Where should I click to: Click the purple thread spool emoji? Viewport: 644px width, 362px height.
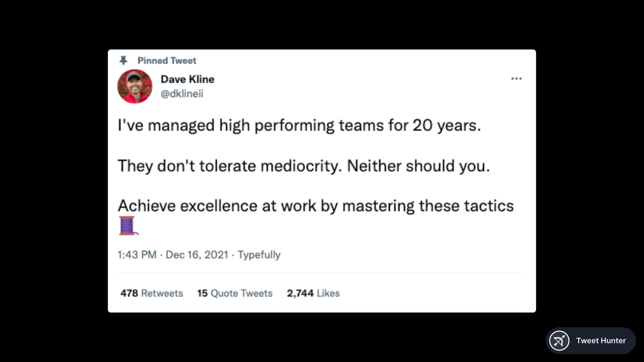(128, 226)
